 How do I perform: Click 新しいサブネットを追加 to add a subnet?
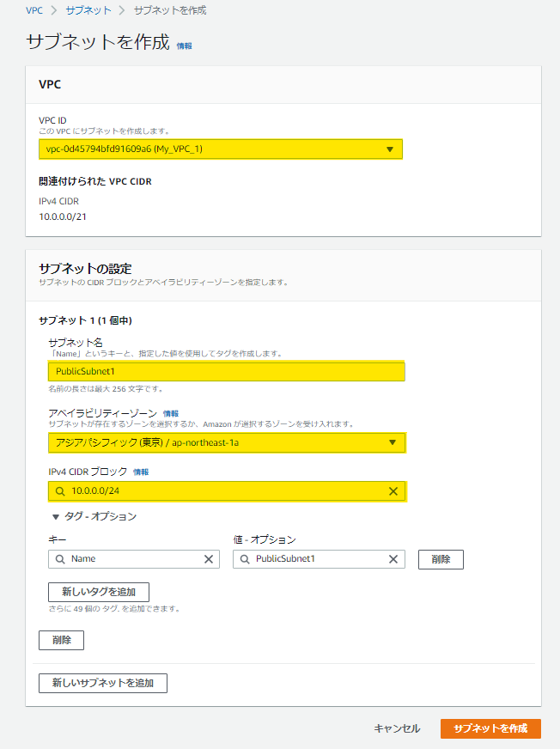point(102,683)
